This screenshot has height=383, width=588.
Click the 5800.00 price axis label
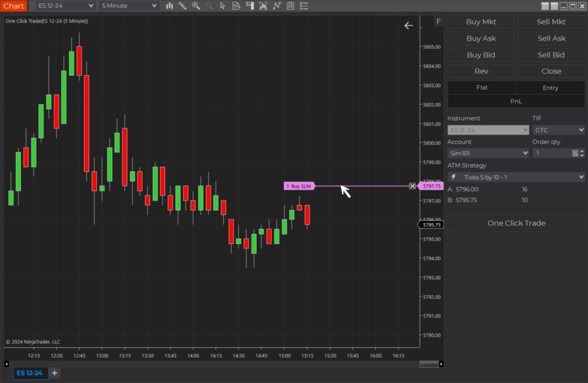[x=432, y=143]
